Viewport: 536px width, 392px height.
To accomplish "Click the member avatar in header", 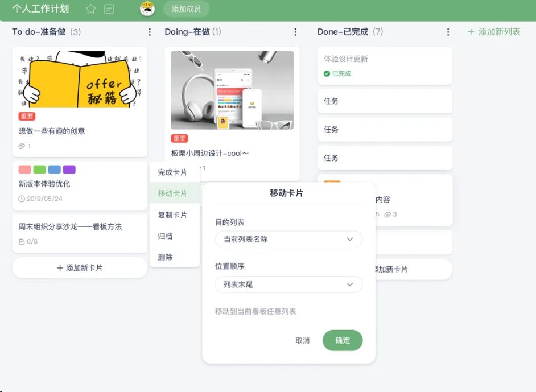I will 147,9.
